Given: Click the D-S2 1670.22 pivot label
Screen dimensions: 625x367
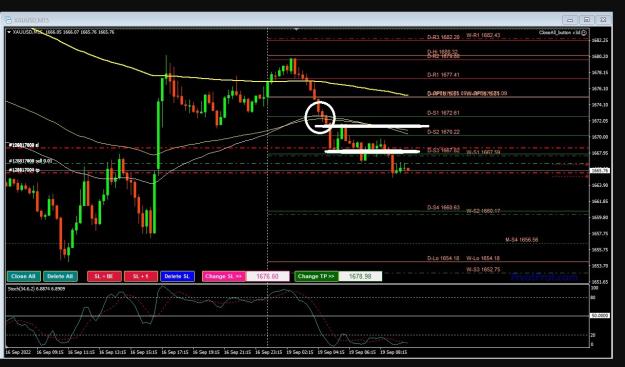Looking at the screenshot, I should pyautogui.click(x=443, y=132).
